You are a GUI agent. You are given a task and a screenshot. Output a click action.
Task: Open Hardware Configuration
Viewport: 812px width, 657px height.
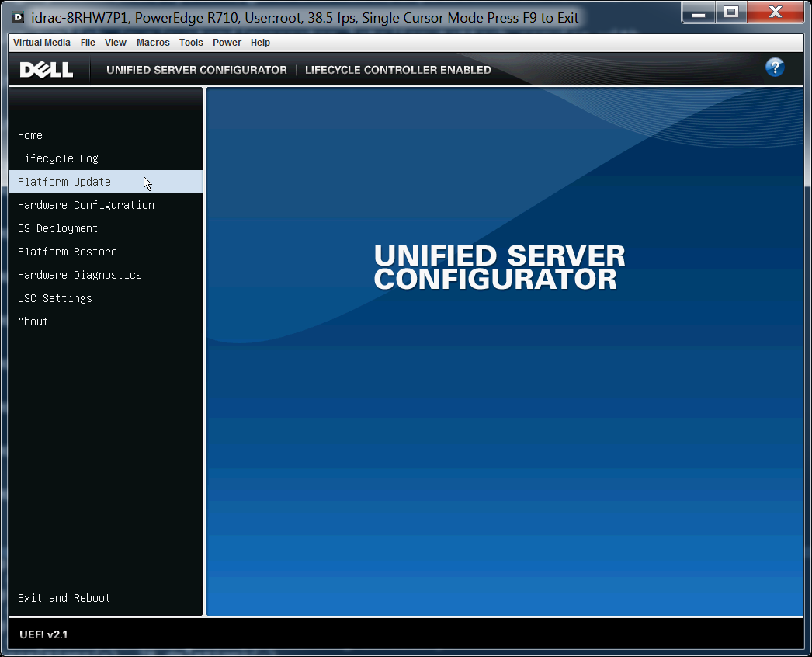pyautogui.click(x=85, y=205)
